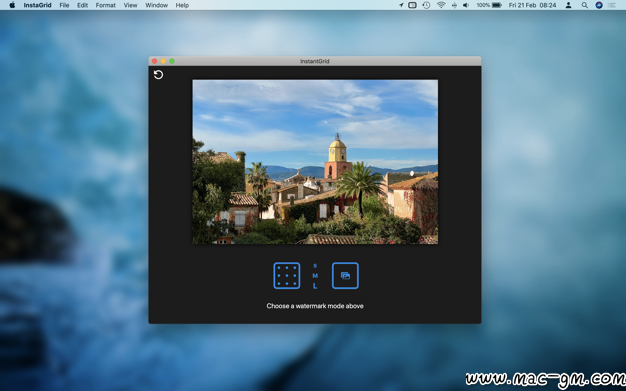Open the Window menu
Viewport: 626px width, 391px height.
click(156, 5)
